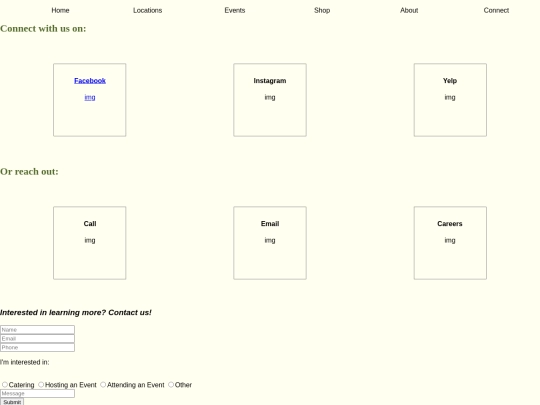Select the Connect nav item

click(496, 10)
